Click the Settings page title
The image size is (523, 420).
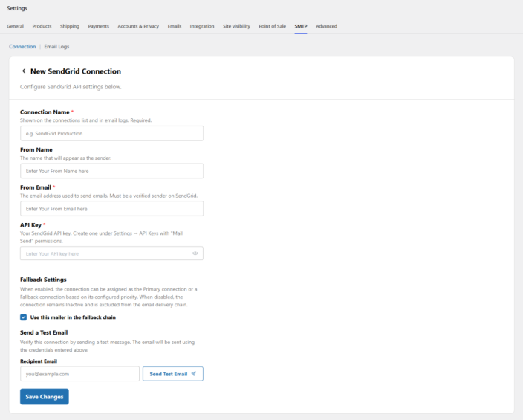[x=17, y=8]
